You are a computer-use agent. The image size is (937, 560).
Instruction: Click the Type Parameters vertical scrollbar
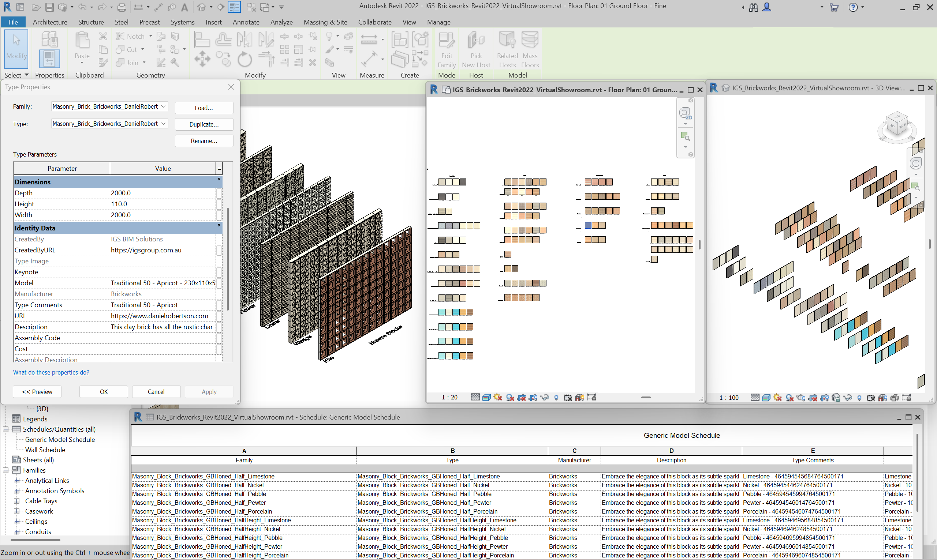[228, 259]
